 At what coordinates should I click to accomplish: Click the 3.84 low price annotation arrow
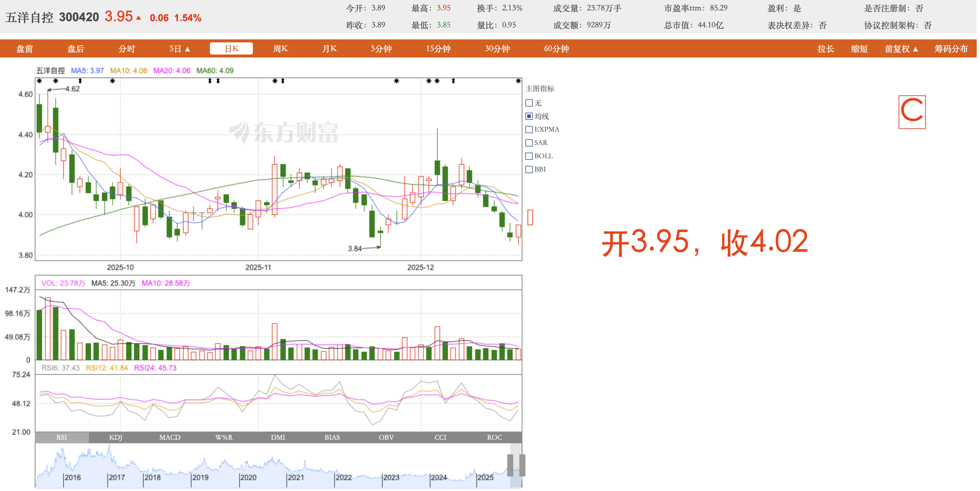pos(371,248)
